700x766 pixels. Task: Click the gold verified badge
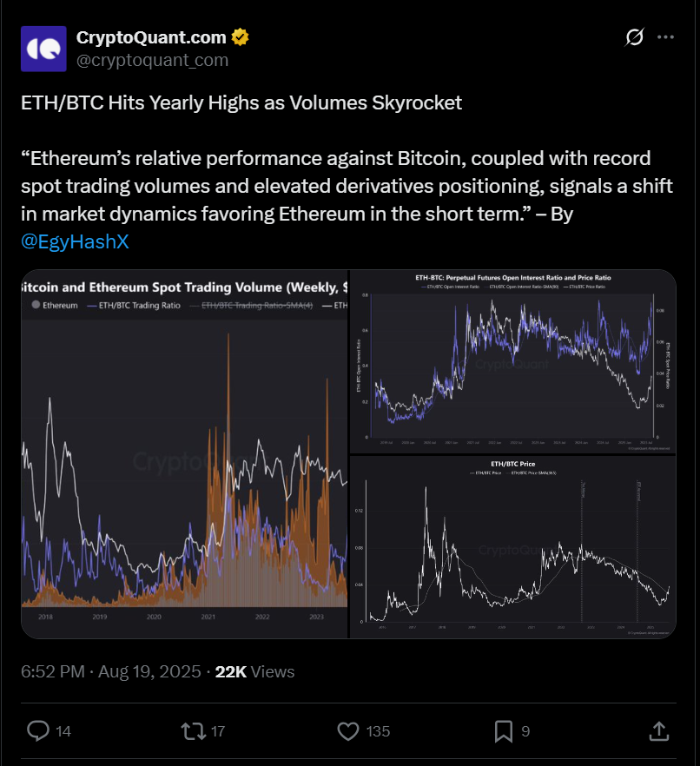pyautogui.click(x=240, y=37)
